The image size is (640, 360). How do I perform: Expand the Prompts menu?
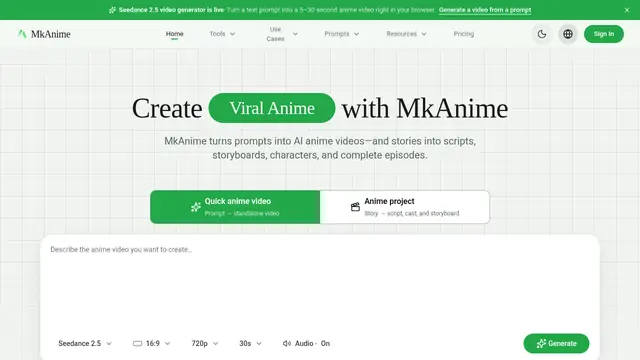342,34
